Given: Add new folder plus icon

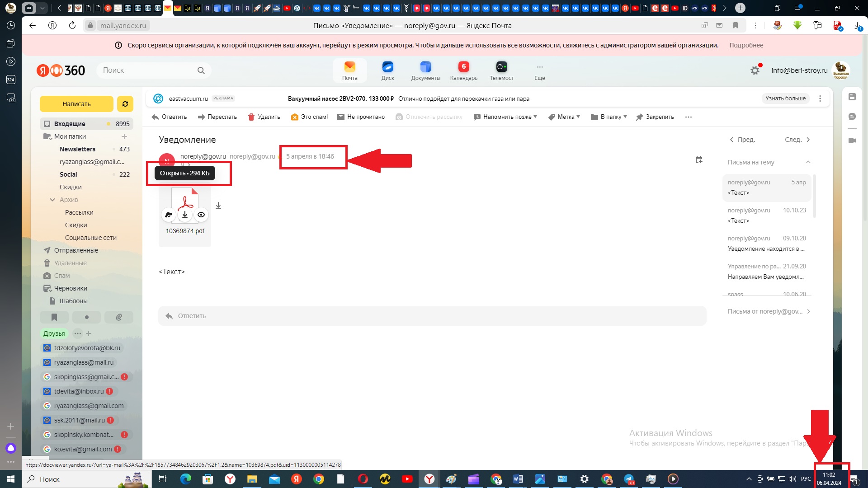Looking at the screenshot, I should click(124, 136).
